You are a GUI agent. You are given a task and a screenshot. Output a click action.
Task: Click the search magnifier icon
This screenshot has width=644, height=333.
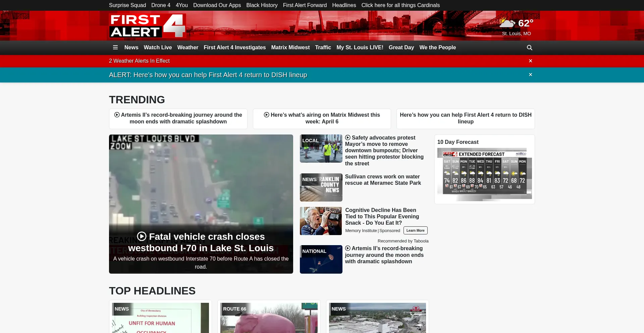530,48
